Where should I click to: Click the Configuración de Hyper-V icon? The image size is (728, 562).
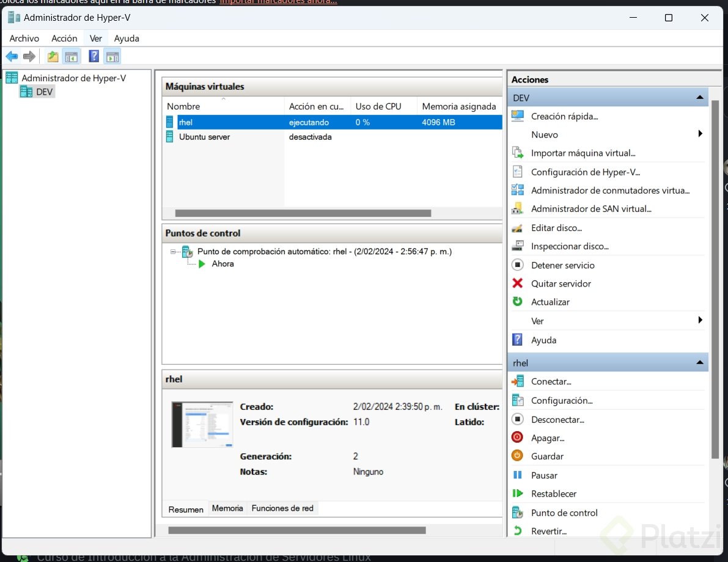click(x=517, y=172)
